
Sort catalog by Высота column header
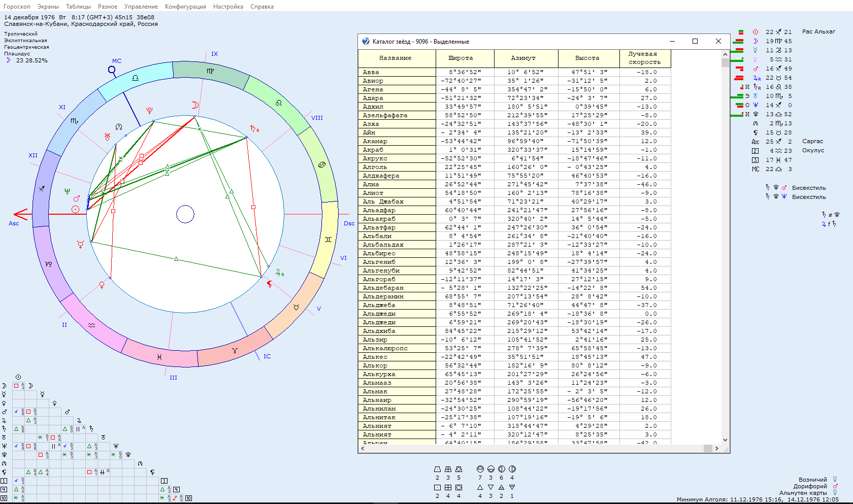pos(589,58)
